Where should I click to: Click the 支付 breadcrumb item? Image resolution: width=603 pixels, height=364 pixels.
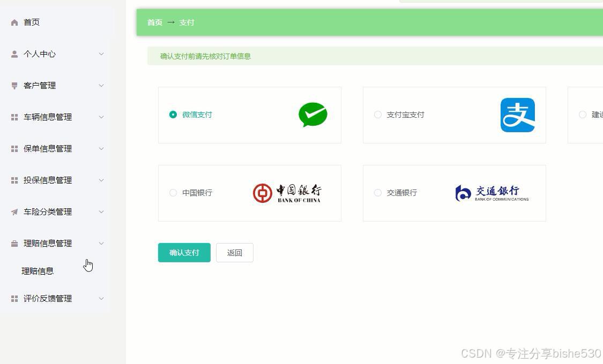(x=187, y=22)
